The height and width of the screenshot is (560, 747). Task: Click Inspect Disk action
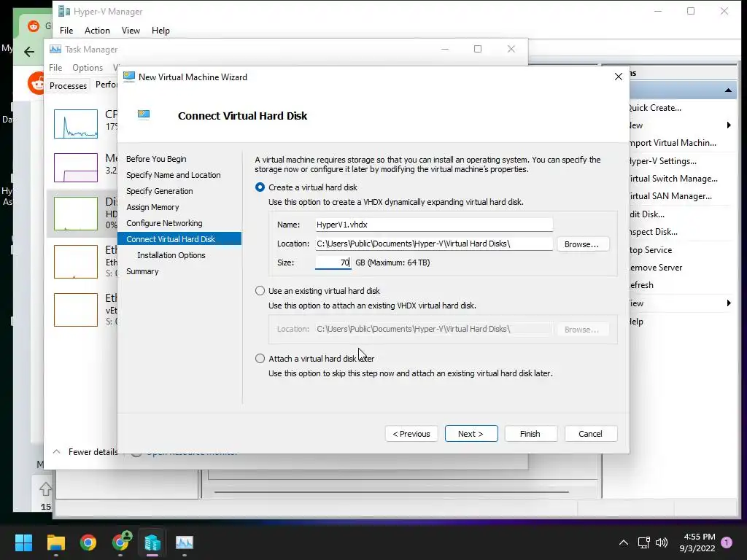[x=653, y=232]
